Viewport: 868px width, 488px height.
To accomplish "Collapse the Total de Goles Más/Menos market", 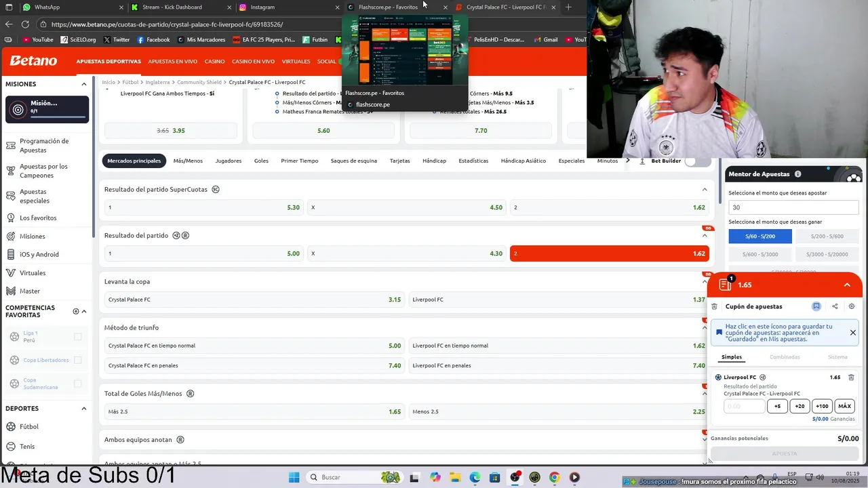I will click(x=705, y=394).
